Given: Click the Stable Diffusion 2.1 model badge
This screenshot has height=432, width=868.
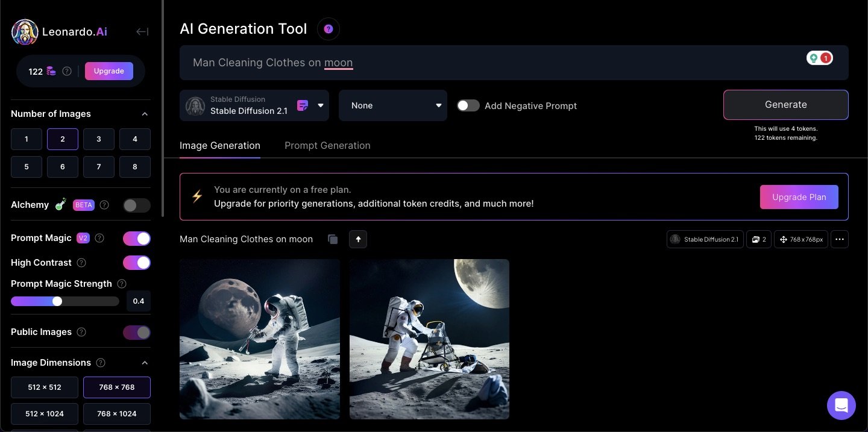Looking at the screenshot, I should click(705, 239).
